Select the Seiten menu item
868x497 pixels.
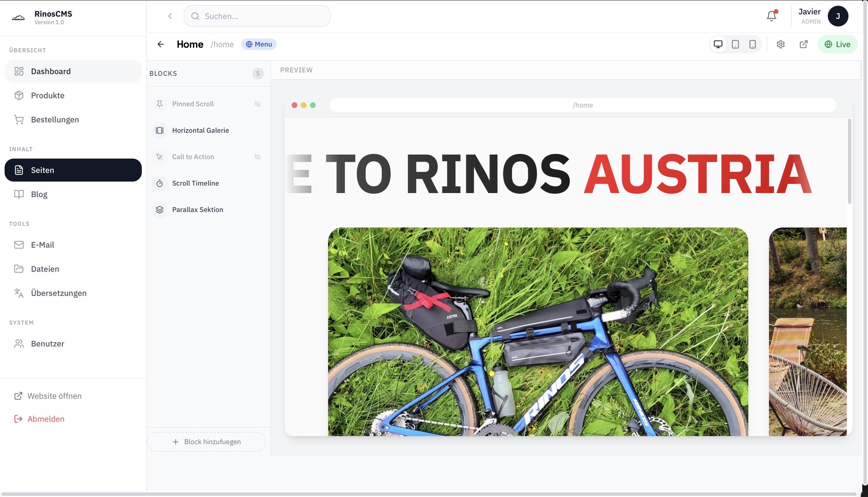pyautogui.click(x=73, y=170)
